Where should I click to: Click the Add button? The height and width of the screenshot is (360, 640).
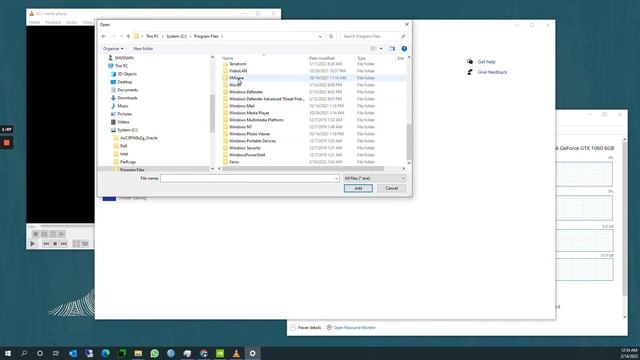click(x=358, y=188)
